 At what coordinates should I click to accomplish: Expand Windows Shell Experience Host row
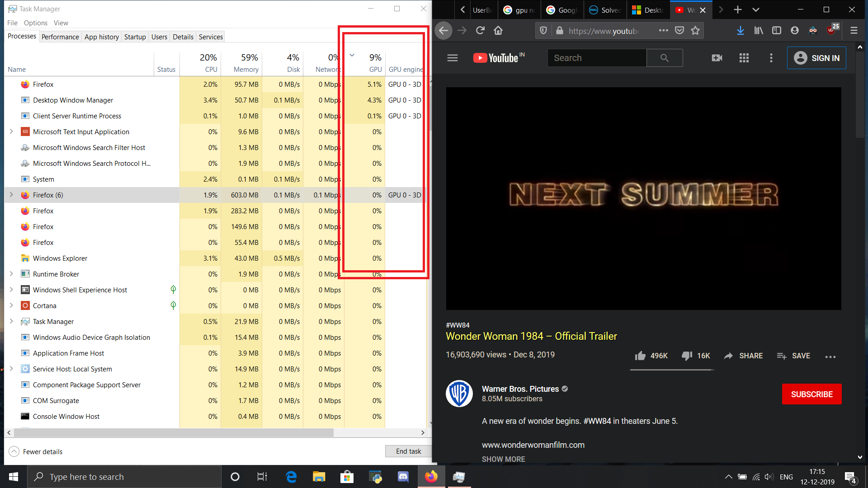[11, 290]
